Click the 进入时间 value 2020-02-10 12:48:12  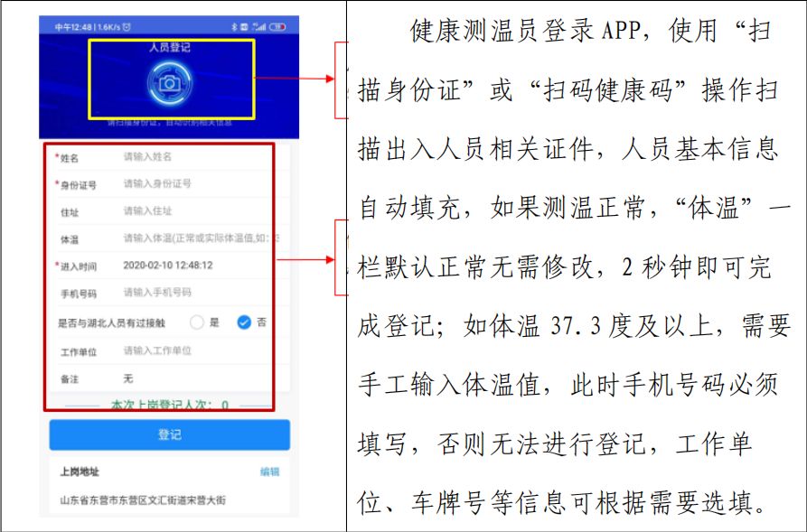click(x=168, y=266)
